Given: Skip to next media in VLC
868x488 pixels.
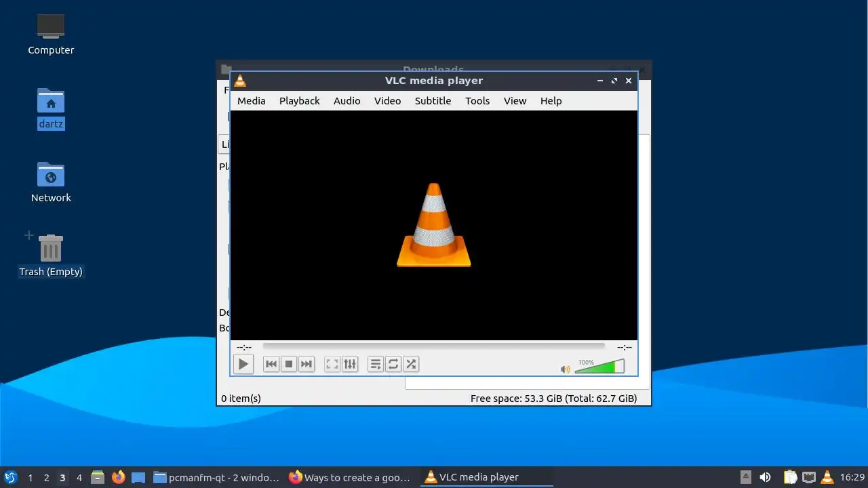Looking at the screenshot, I should point(307,364).
